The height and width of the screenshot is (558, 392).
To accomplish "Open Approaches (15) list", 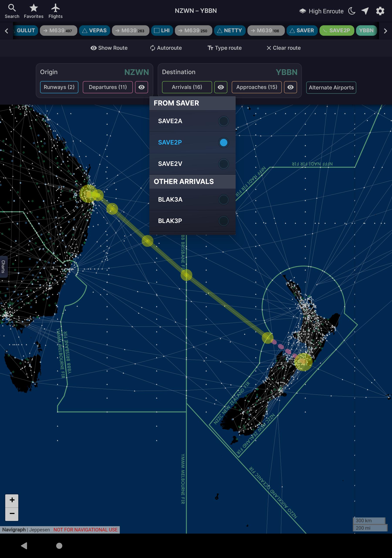I will 257,87.
